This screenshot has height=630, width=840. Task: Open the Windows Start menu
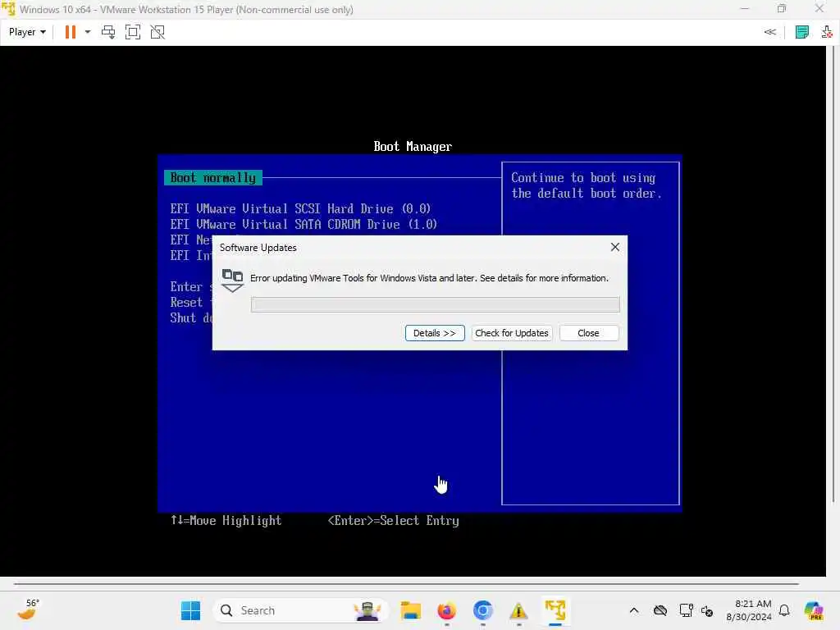[x=190, y=610]
